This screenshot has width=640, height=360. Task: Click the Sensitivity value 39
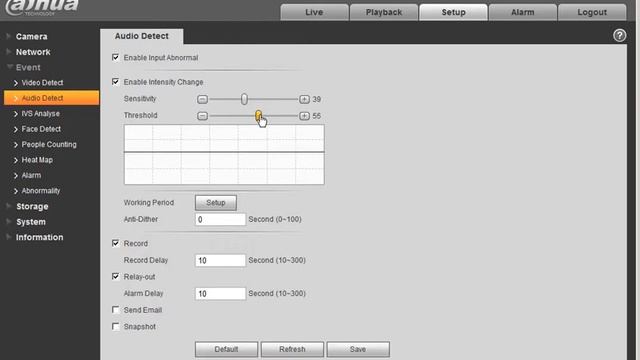click(x=316, y=99)
